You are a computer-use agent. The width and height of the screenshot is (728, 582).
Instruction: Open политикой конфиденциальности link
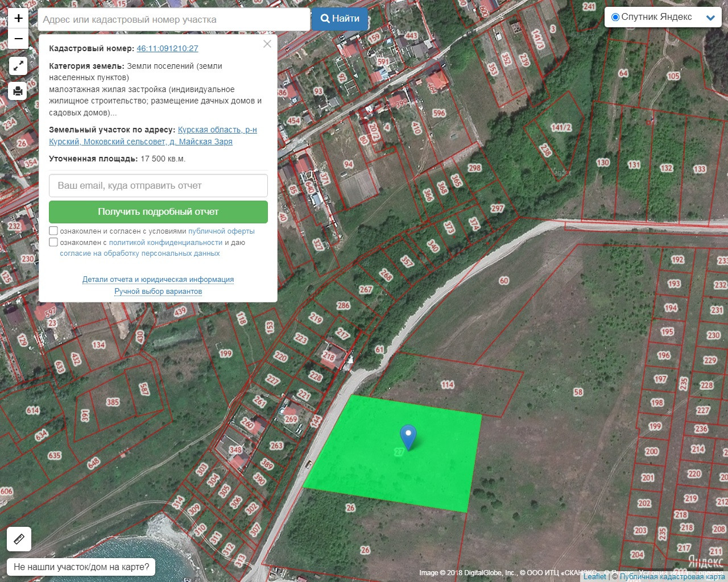166,243
